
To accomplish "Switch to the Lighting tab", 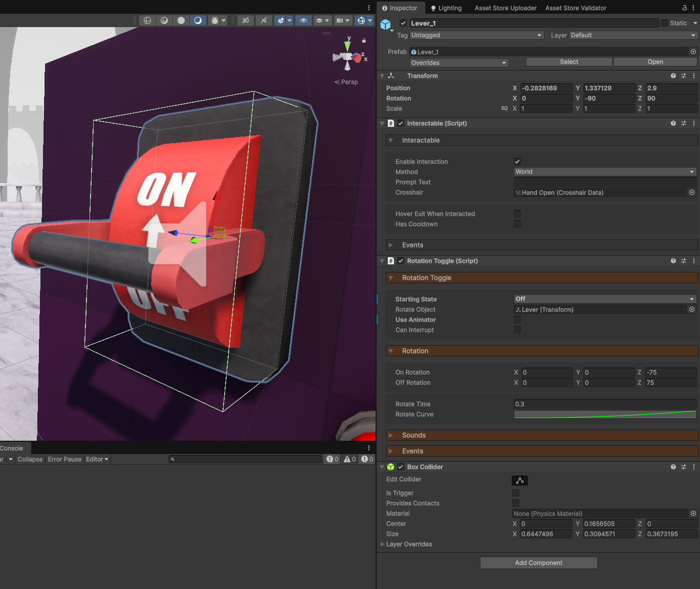I will [446, 8].
